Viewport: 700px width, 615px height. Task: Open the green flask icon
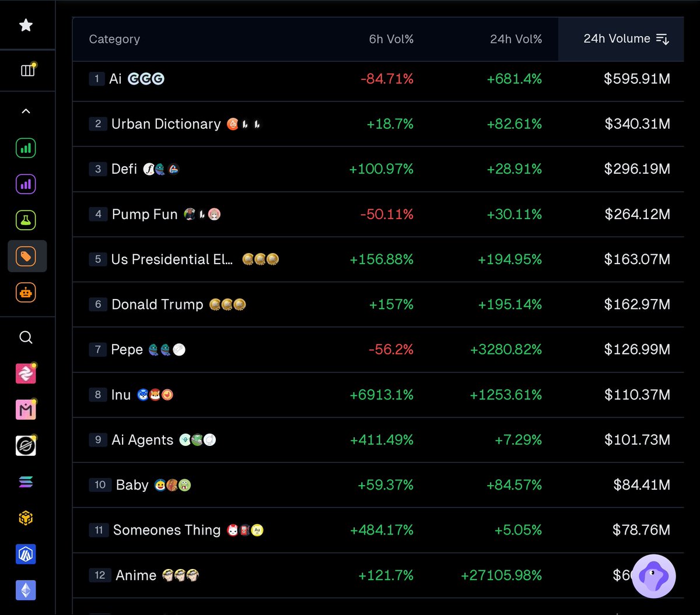tap(26, 220)
